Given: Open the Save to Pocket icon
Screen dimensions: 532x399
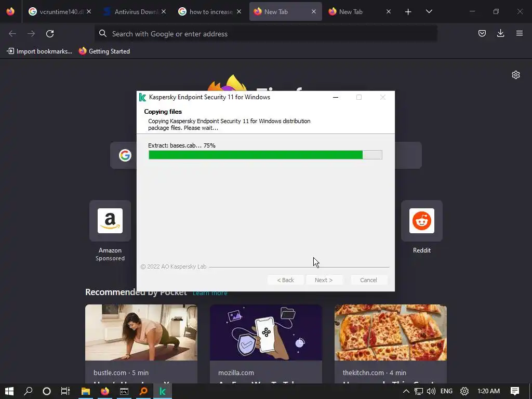Looking at the screenshot, I should 482,33.
